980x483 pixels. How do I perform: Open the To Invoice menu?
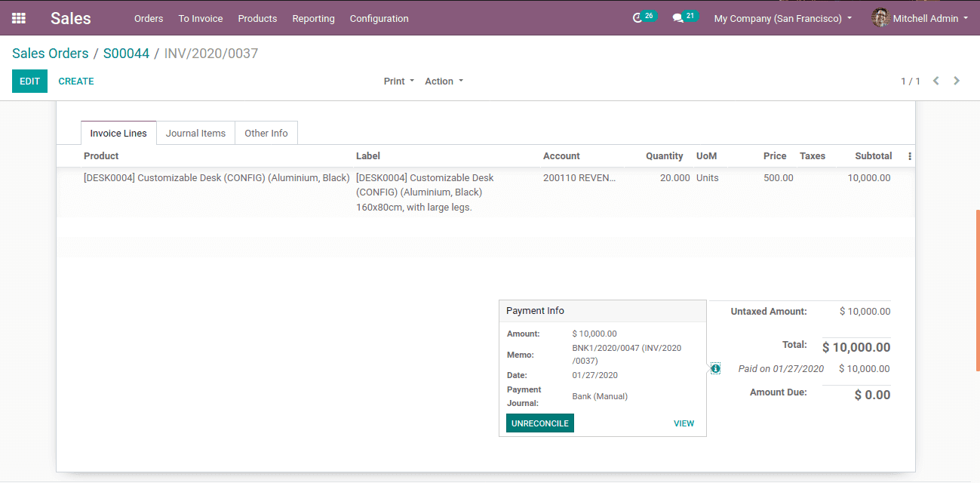201,18
